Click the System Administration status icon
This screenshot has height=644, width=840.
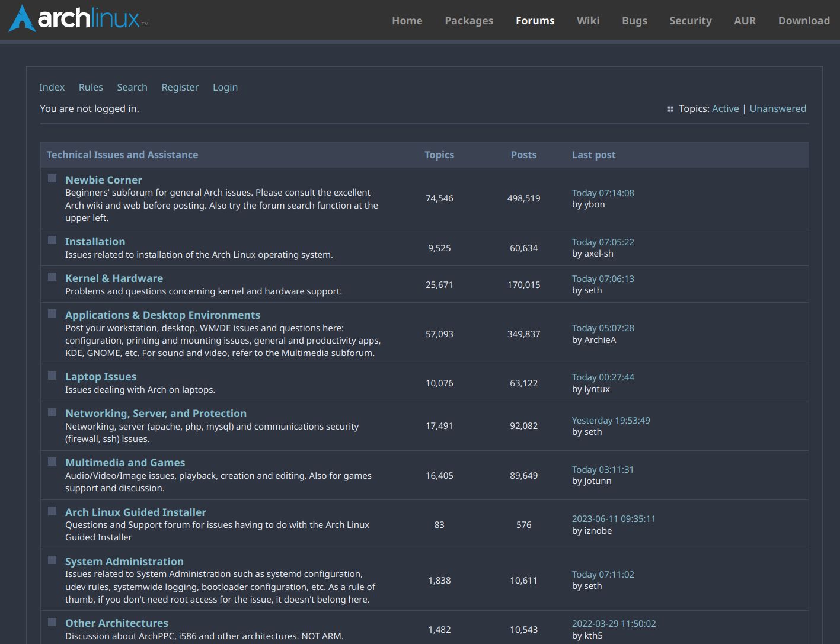[x=52, y=560]
